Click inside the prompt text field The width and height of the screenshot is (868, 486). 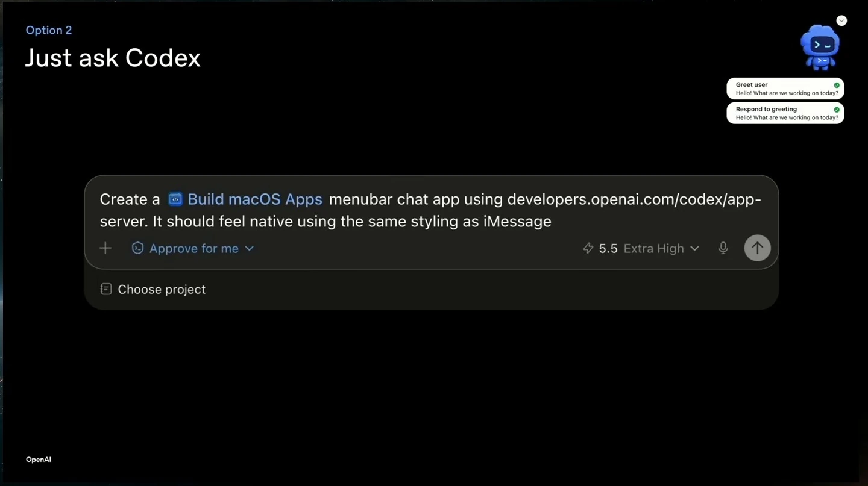click(430, 210)
